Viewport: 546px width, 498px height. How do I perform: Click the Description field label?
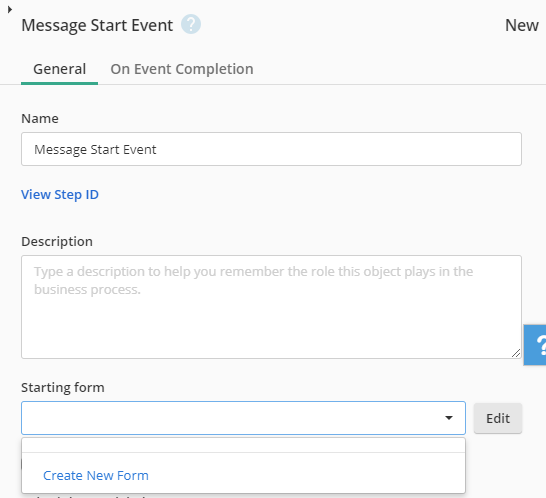point(57,242)
